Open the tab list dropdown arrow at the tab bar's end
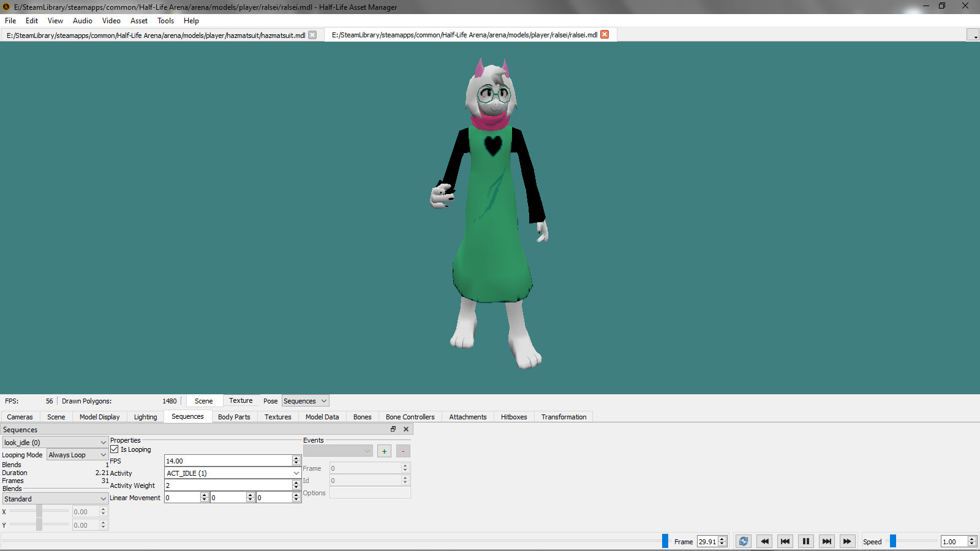Image resolution: width=980 pixels, height=551 pixels. (x=973, y=36)
